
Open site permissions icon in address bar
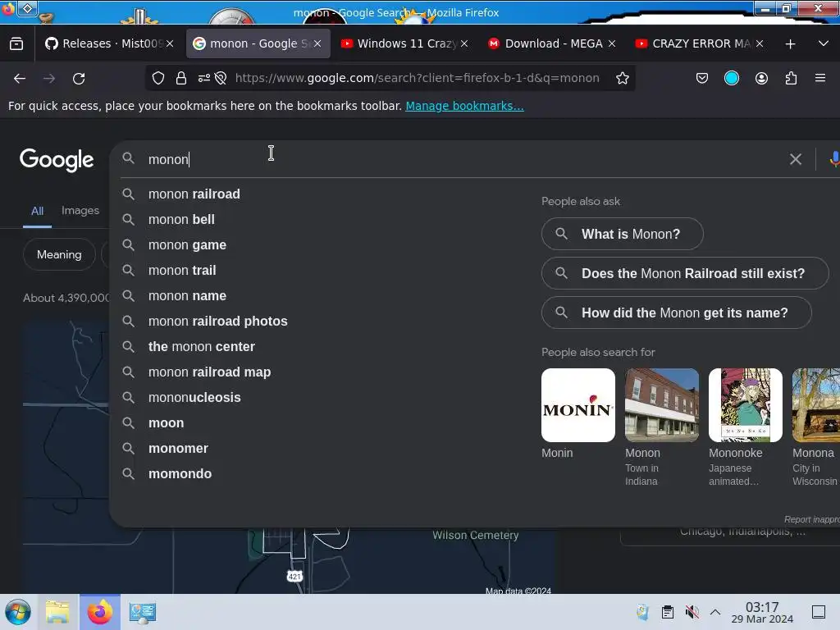coord(204,78)
